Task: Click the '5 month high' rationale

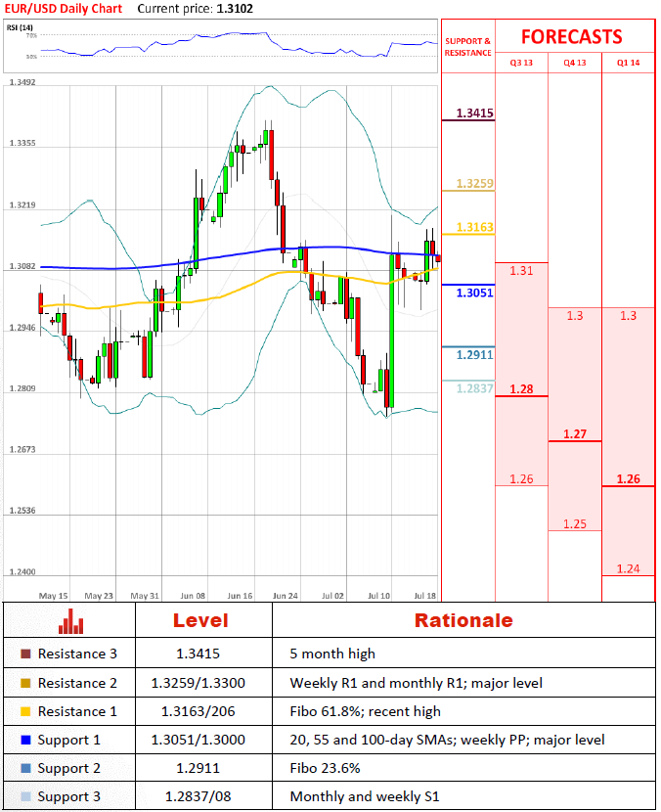Action: pyautogui.click(x=332, y=654)
